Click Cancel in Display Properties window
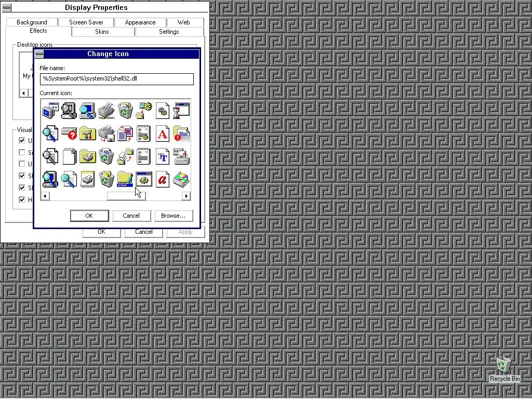 (144, 232)
